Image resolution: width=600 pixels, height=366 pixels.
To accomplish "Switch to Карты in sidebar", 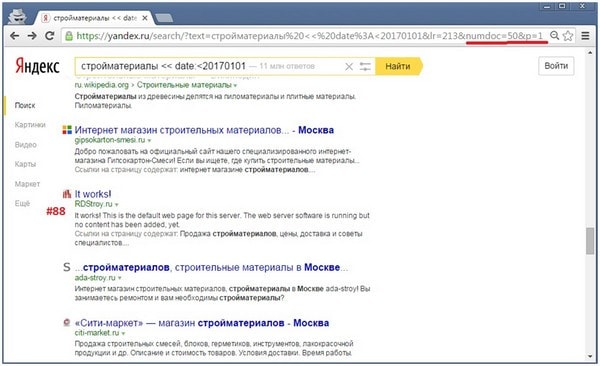I will click(x=25, y=164).
